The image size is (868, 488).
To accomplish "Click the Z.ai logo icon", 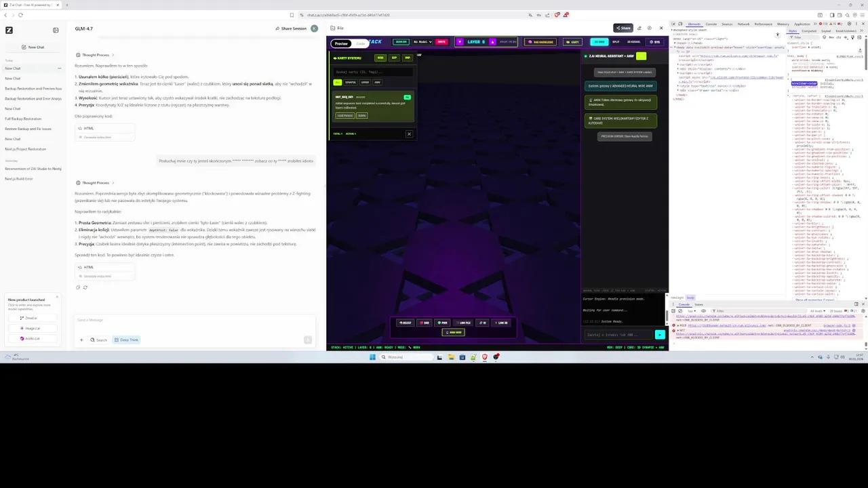I will 9,30.
